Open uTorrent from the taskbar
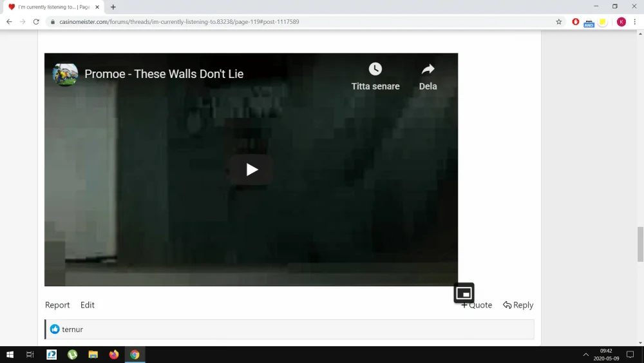644x363 pixels. pyautogui.click(x=72, y=355)
